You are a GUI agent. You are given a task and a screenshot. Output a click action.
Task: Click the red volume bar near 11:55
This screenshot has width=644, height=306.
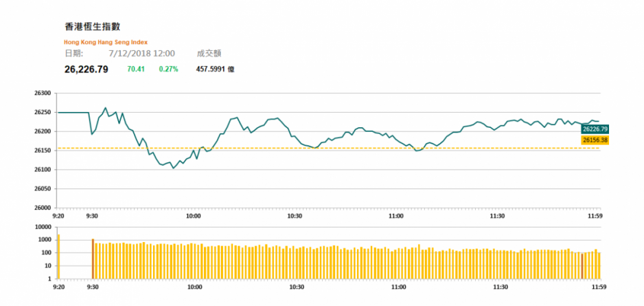[582, 266]
